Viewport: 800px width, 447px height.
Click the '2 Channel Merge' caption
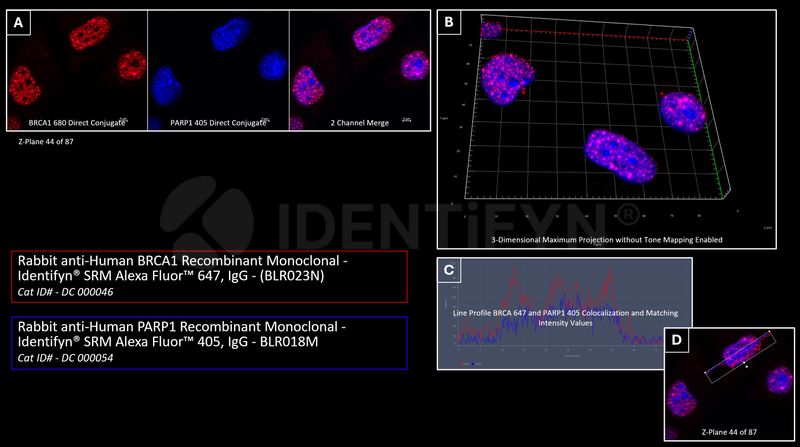pos(360,123)
